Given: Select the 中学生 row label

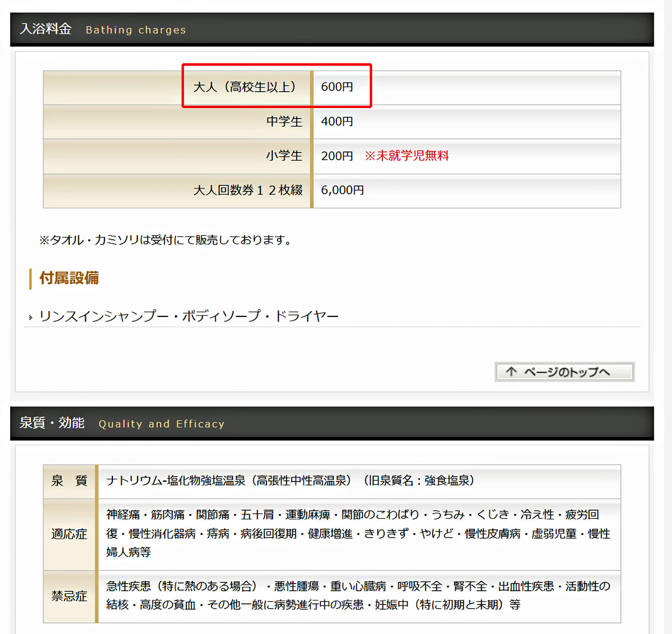Looking at the screenshot, I should pos(284,121).
